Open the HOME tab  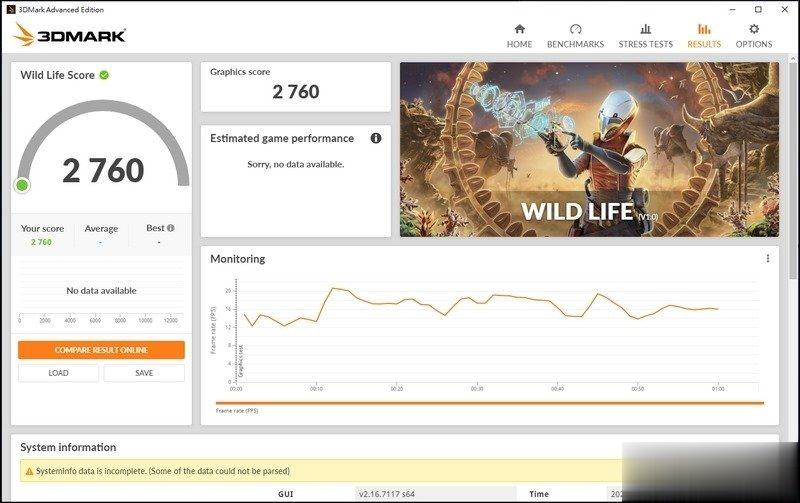click(x=519, y=36)
